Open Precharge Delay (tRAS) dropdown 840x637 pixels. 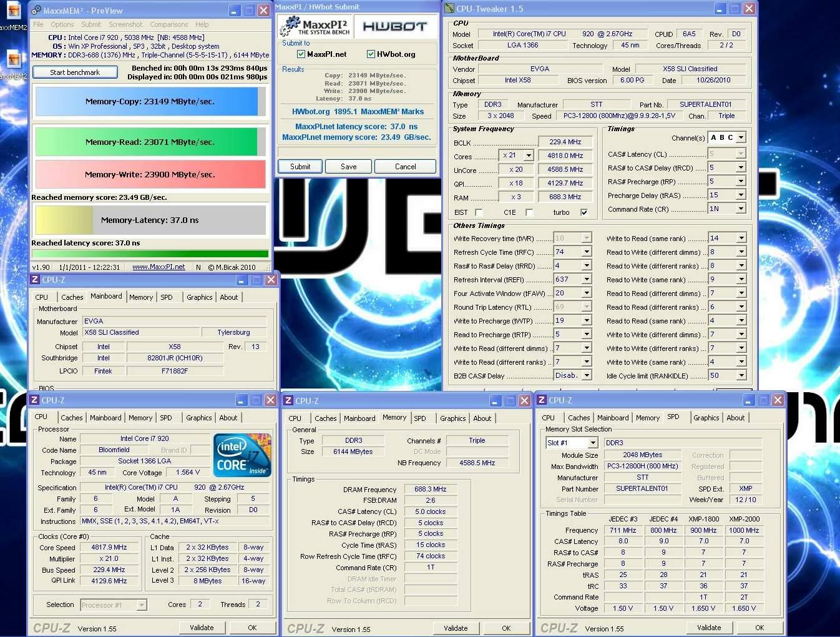point(741,195)
